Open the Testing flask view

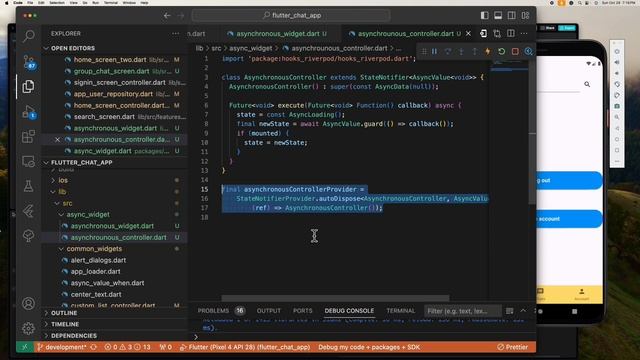[28, 186]
